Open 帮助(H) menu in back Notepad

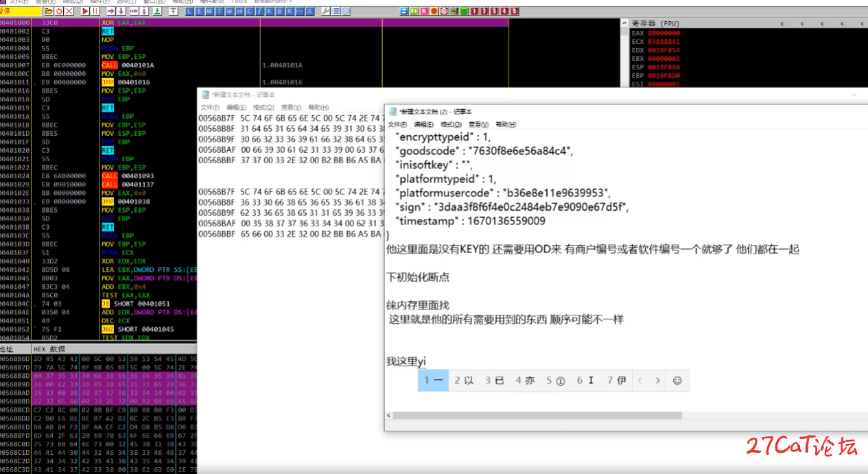click(318, 108)
